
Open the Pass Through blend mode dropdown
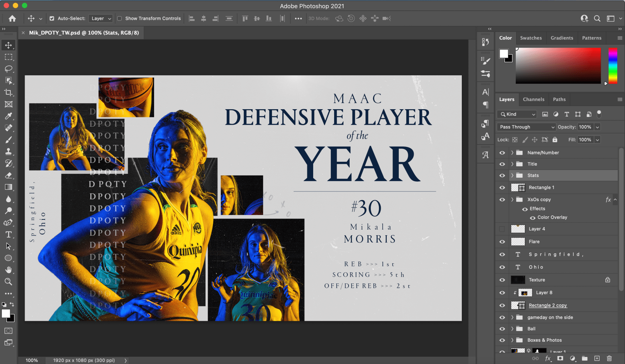(x=526, y=127)
